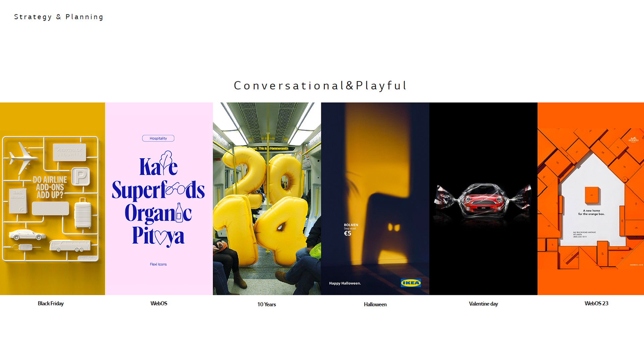Click the Hermès logo on orange poster
This screenshot has width=644, height=362.
click(633, 140)
